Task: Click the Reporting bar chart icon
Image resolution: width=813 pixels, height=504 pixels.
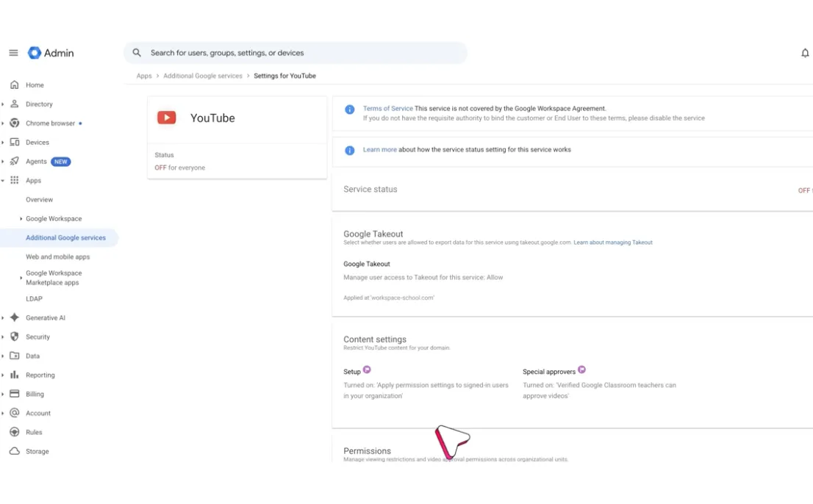Action: (15, 375)
